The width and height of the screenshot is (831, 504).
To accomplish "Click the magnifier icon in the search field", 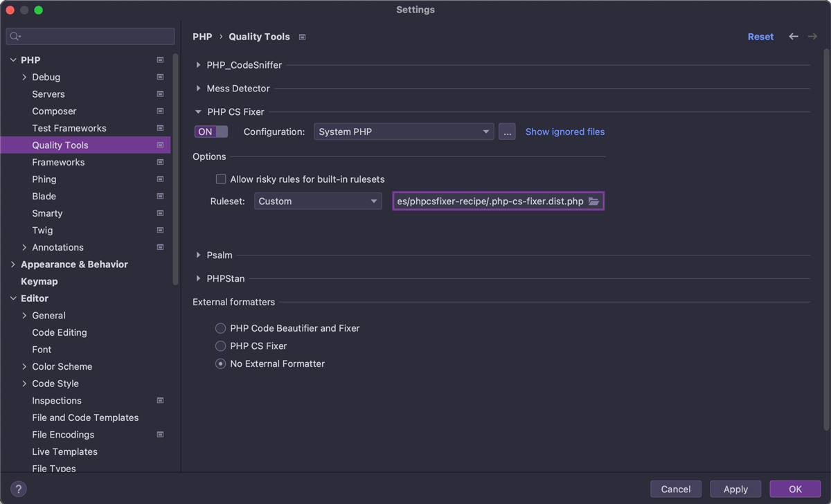I will 15,36.
